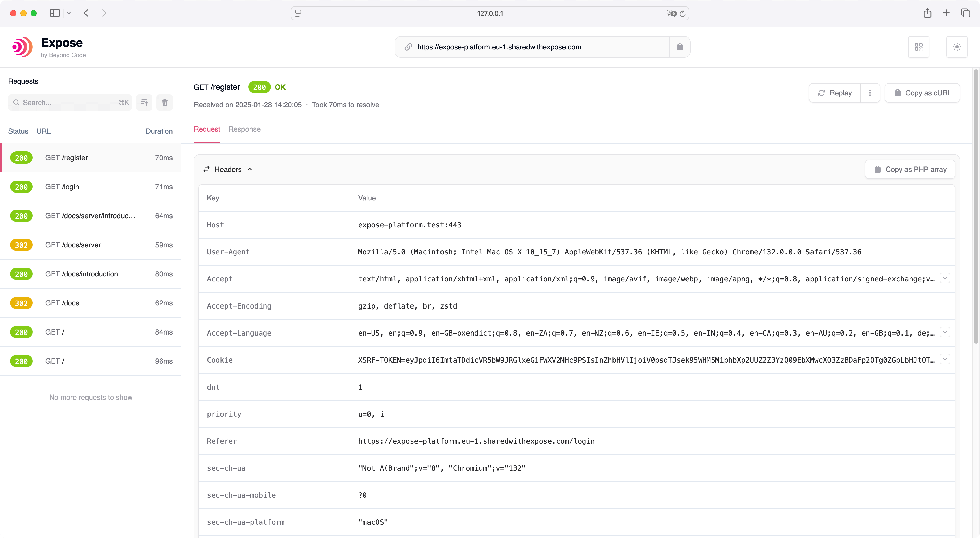Click the link icon beside the URL
The height and width of the screenshot is (538, 980).
pos(408,47)
